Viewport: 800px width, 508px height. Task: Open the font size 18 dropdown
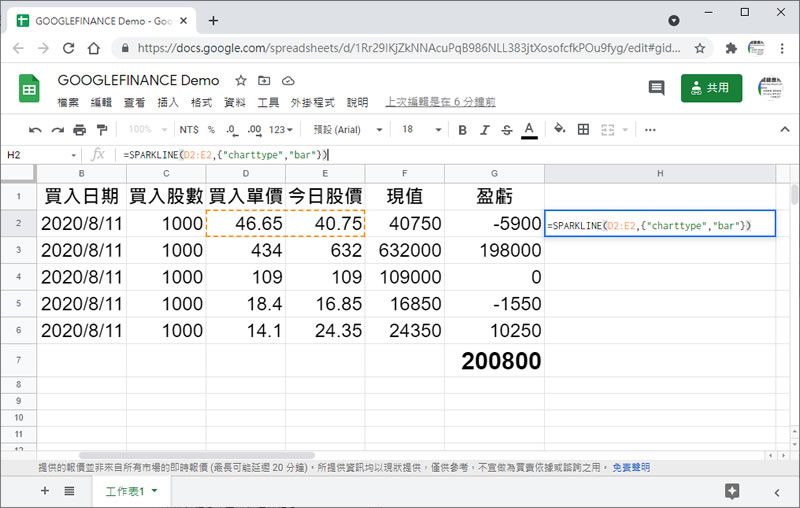tap(421, 130)
